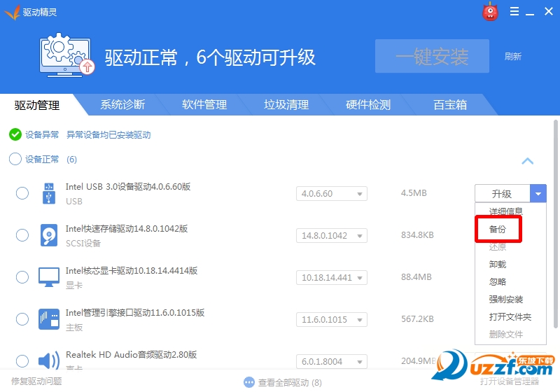The height and width of the screenshot is (392, 560).
Task: Click the 834.8KB size value
Action: coord(417,235)
